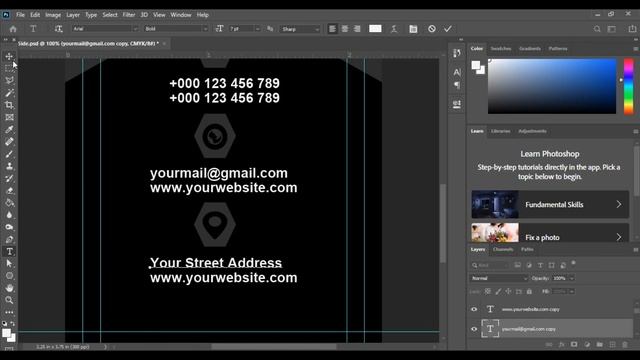Click the white text color swatch
Viewport: 640px width, 360px height.
[x=375, y=29]
